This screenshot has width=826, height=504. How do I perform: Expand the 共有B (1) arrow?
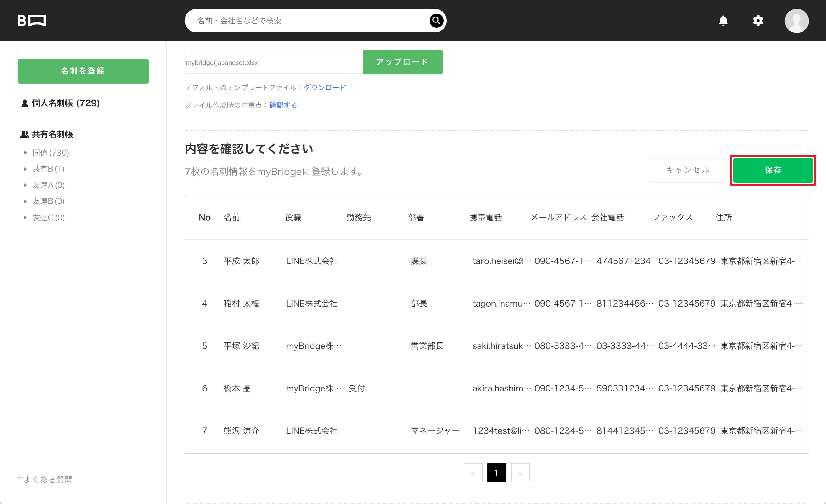[x=25, y=169]
